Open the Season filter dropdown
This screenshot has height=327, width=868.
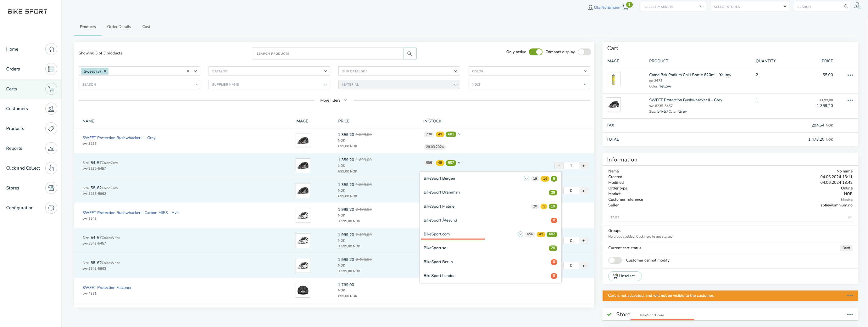[139, 85]
